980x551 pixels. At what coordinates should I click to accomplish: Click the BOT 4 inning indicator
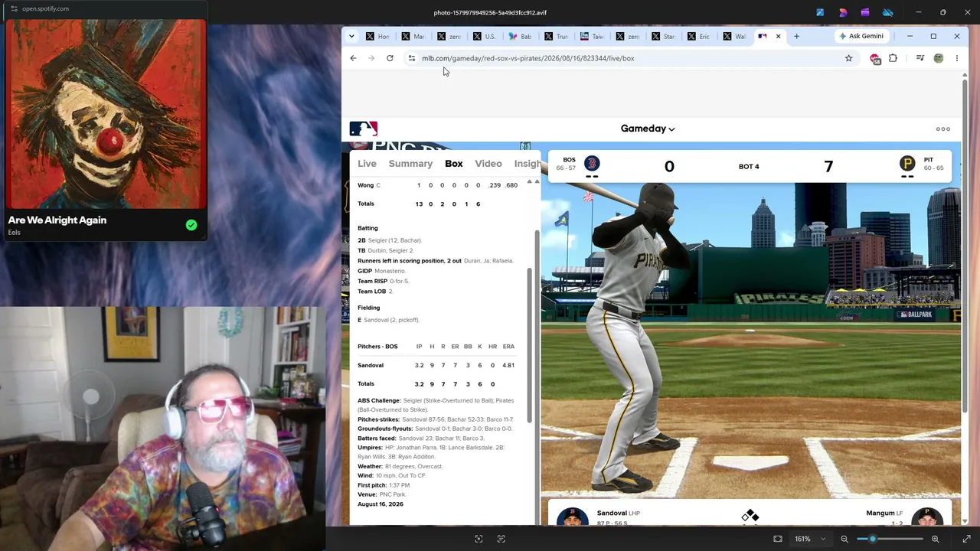coord(749,167)
